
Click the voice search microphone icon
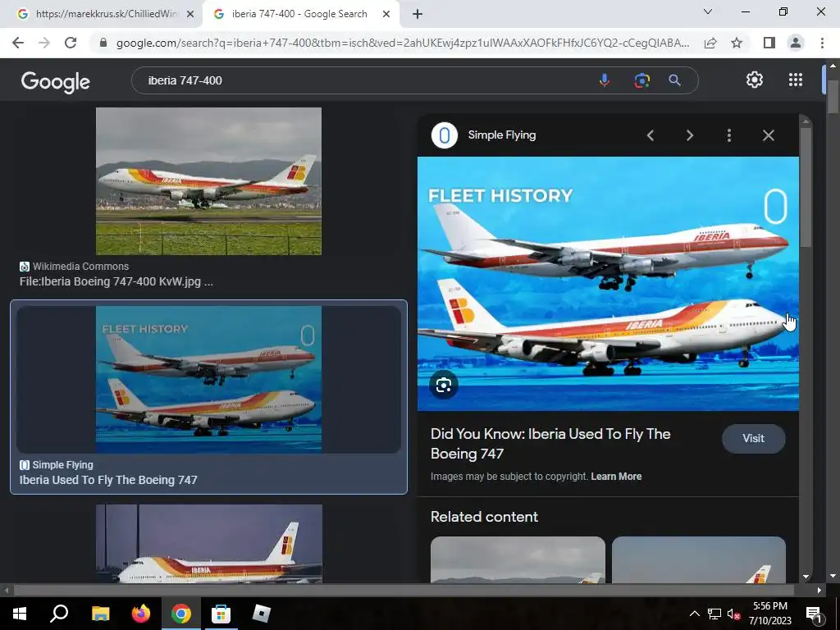(x=605, y=80)
